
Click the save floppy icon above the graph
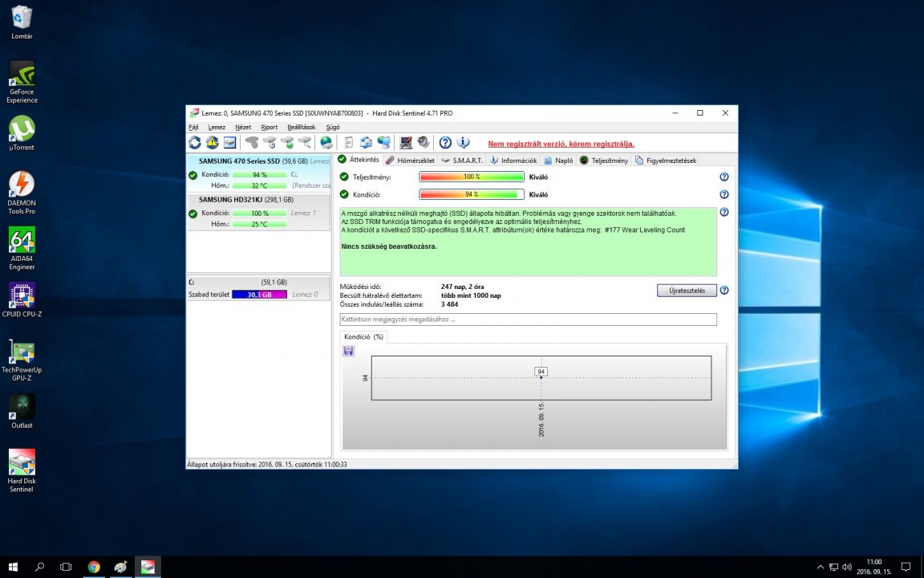(348, 351)
